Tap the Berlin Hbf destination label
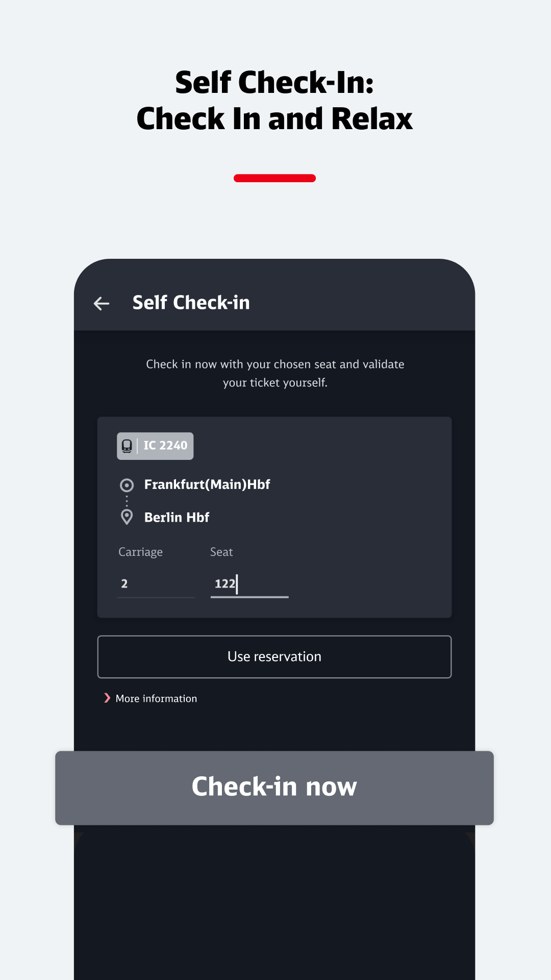Viewport: 551px width, 980px height. coord(177,517)
